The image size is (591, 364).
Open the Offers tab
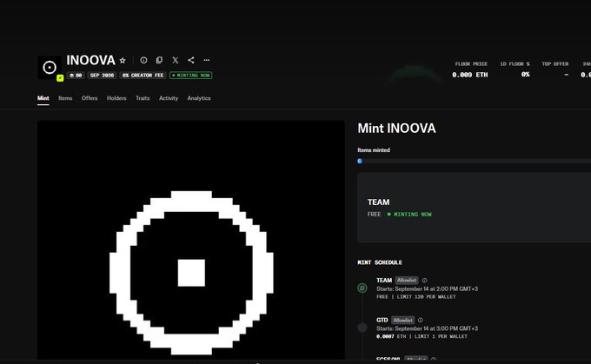(x=90, y=98)
